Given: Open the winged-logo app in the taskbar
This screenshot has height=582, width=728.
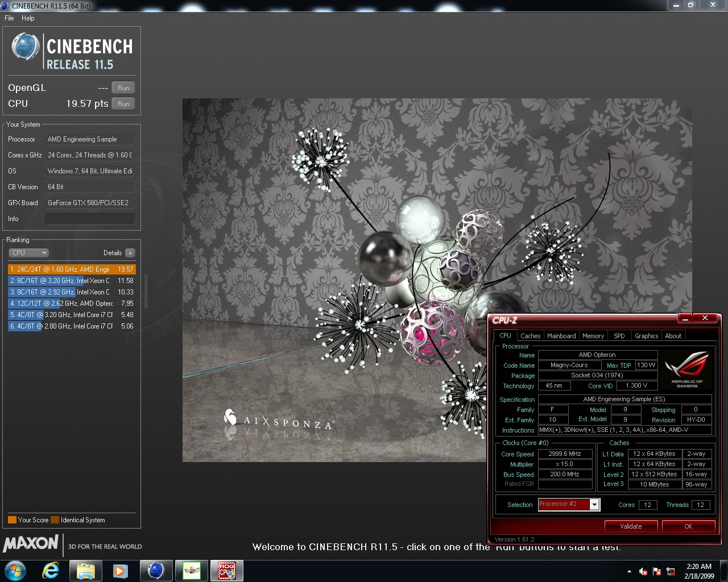Looking at the screenshot, I should click(191, 570).
